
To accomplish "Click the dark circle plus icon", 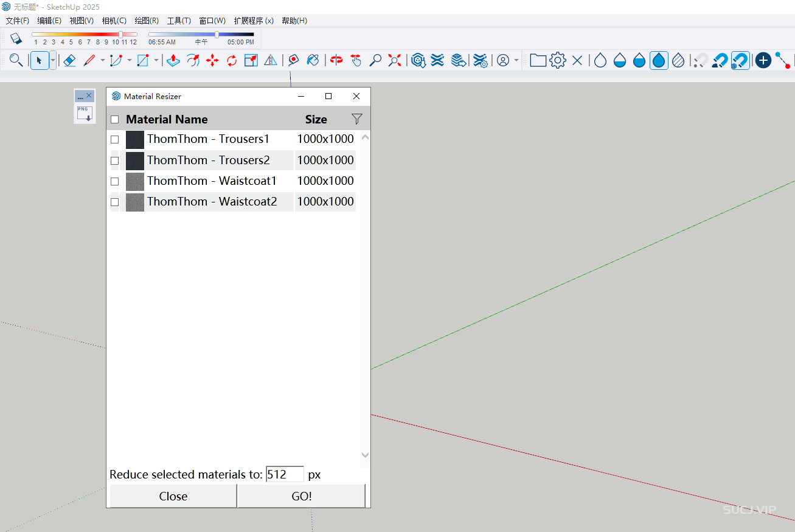I will tap(763, 60).
